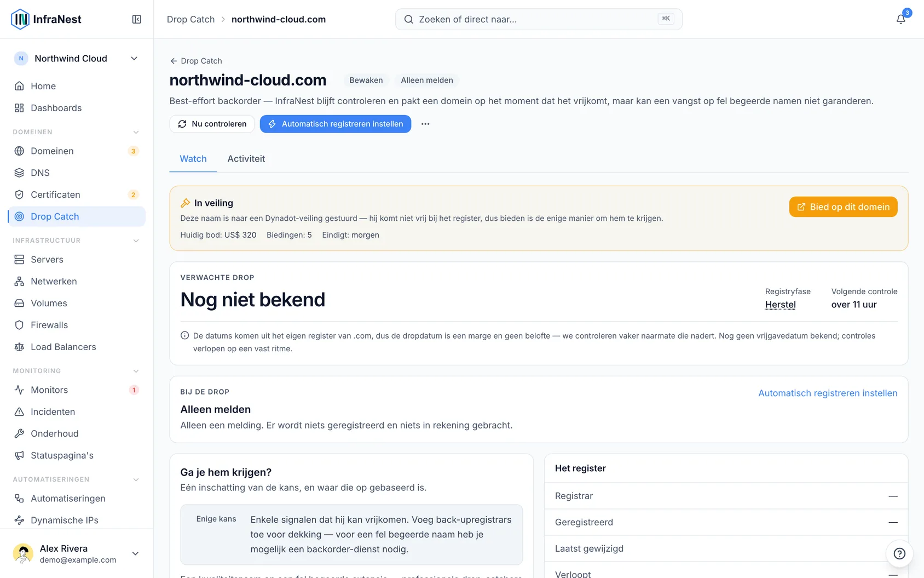
Task: Select Drop Catch in sidebar
Action: [x=77, y=216]
